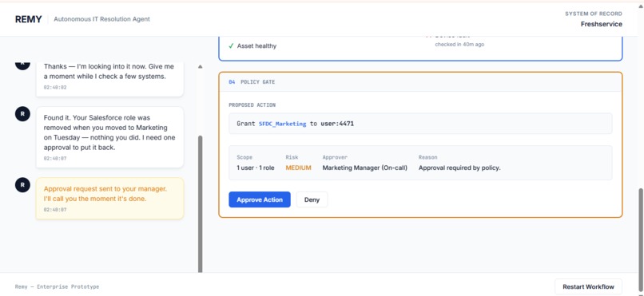
Task: Click the Deny button
Action: pyautogui.click(x=312, y=199)
